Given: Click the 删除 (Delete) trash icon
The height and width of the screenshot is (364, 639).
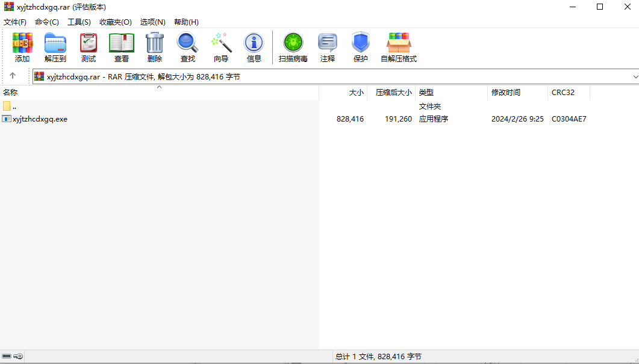Looking at the screenshot, I should tap(154, 48).
